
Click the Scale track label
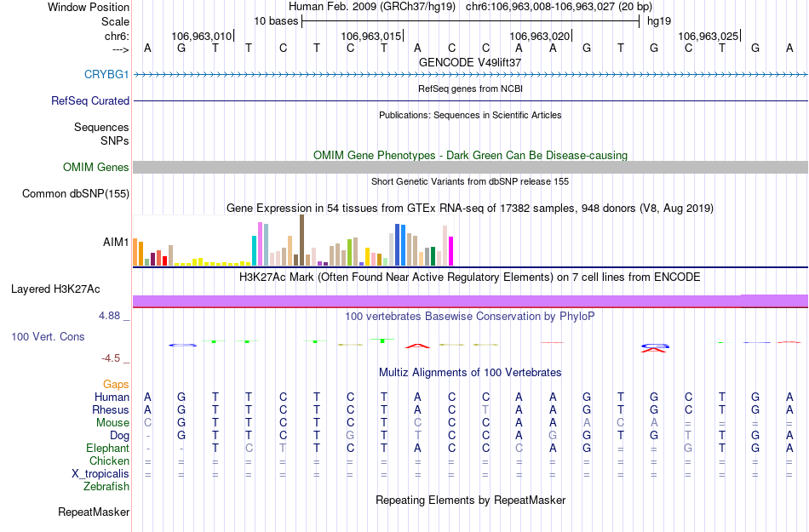click(116, 21)
